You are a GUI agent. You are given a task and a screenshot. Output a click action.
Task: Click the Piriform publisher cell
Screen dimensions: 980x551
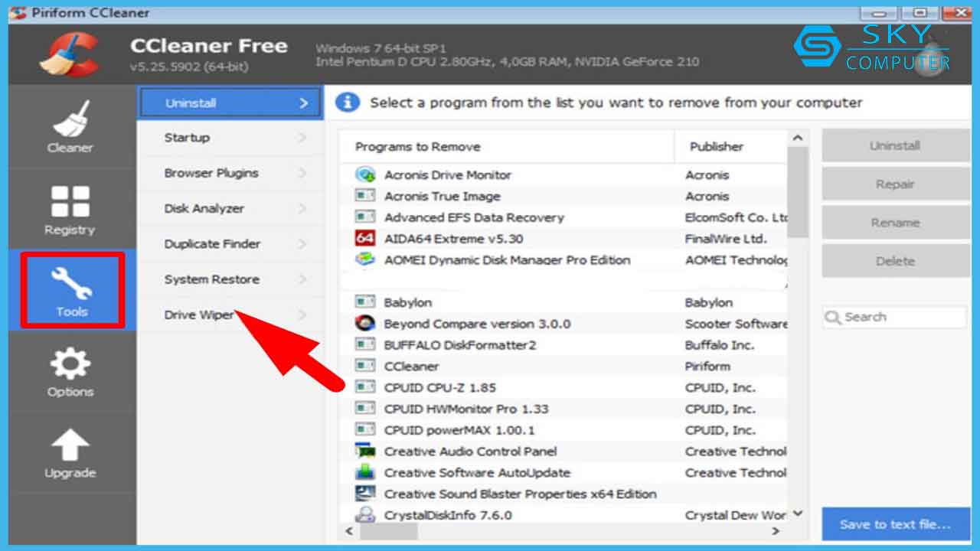[x=707, y=367]
